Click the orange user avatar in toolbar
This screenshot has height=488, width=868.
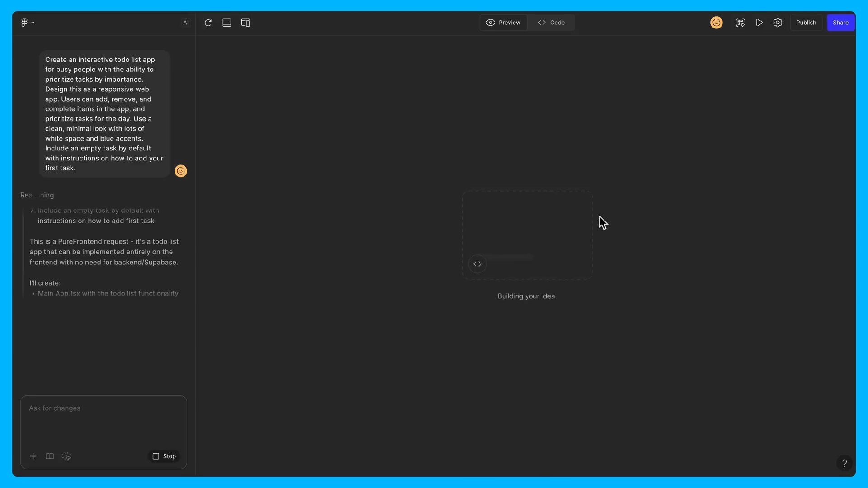tap(716, 23)
